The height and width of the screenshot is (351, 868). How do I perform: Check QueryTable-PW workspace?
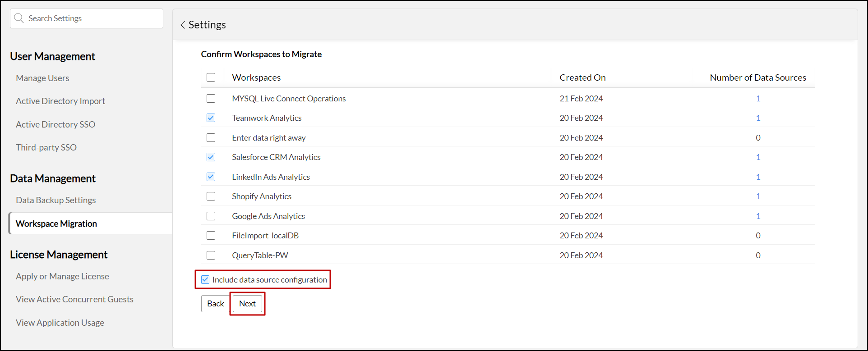[211, 255]
